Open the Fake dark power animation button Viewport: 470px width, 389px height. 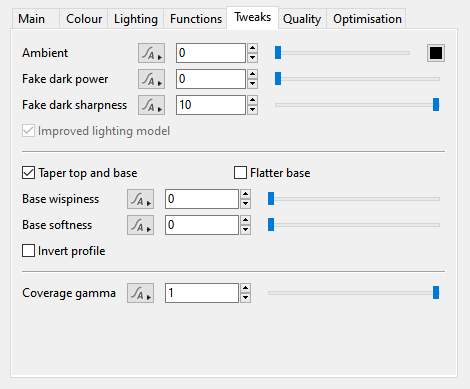(151, 79)
